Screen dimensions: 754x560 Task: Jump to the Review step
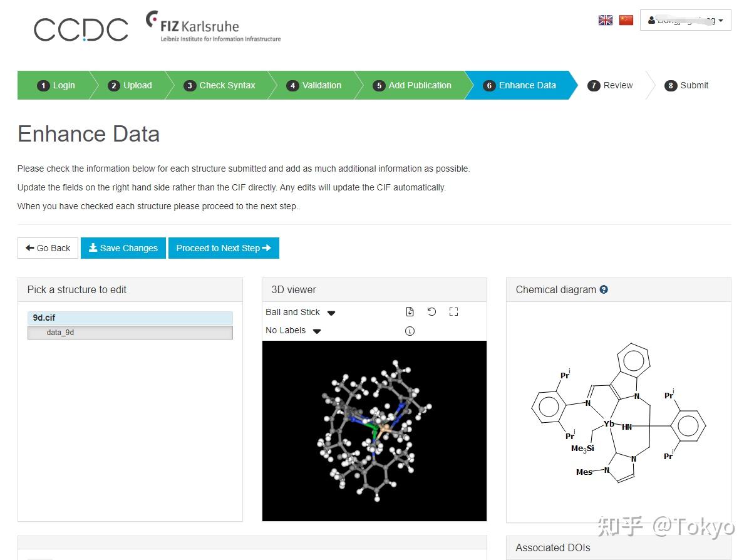click(x=611, y=85)
